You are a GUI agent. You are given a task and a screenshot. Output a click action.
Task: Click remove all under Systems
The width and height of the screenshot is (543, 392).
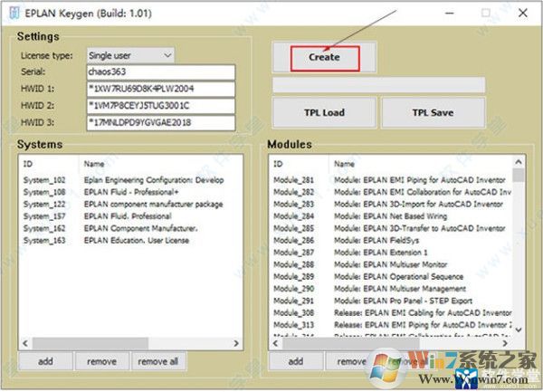(158, 361)
